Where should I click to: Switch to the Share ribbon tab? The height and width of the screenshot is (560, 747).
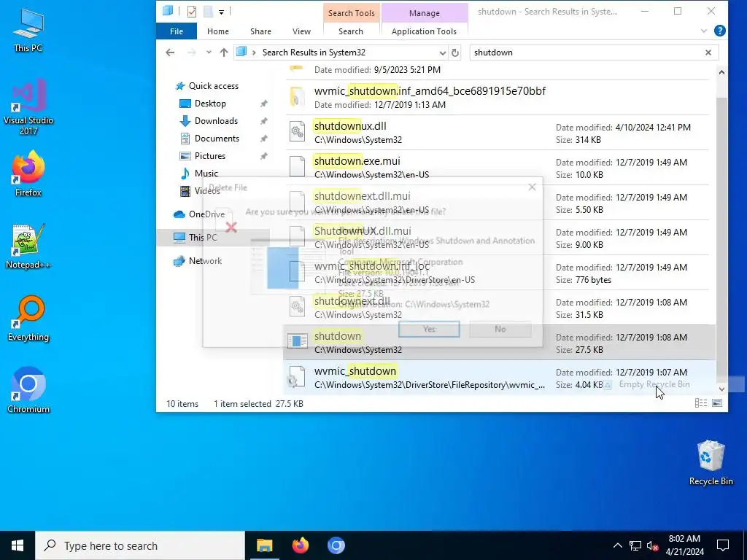pyautogui.click(x=260, y=31)
